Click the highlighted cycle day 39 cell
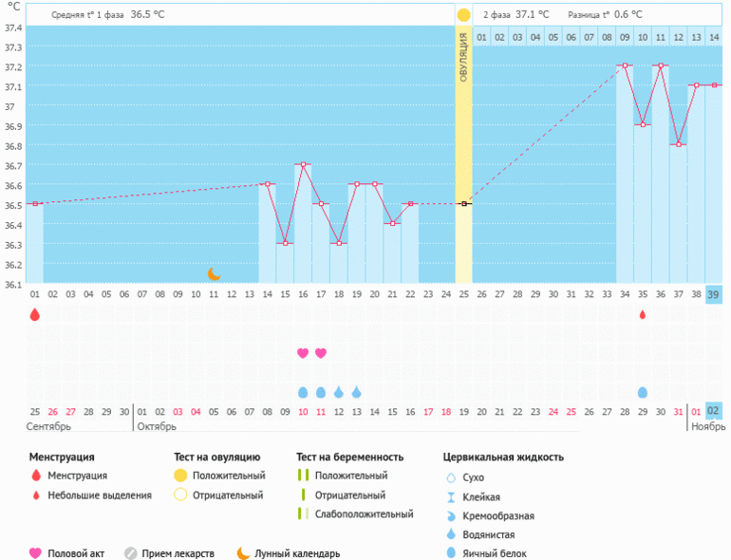This screenshot has width=731, height=560. point(714,295)
